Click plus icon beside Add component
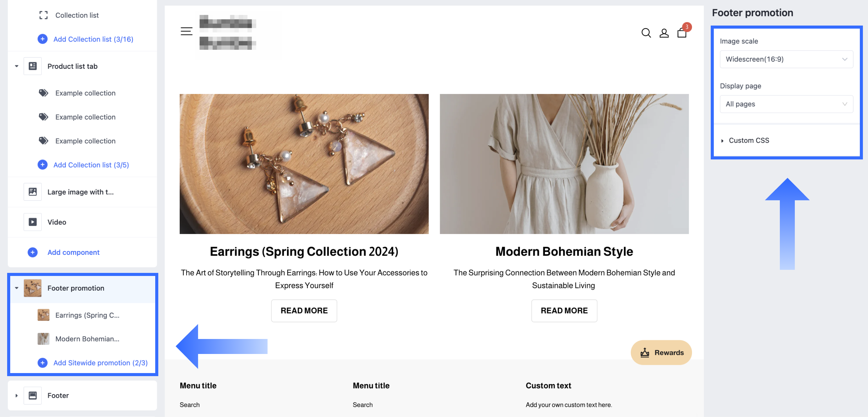Viewport: 868px width, 417px height. 33,252
